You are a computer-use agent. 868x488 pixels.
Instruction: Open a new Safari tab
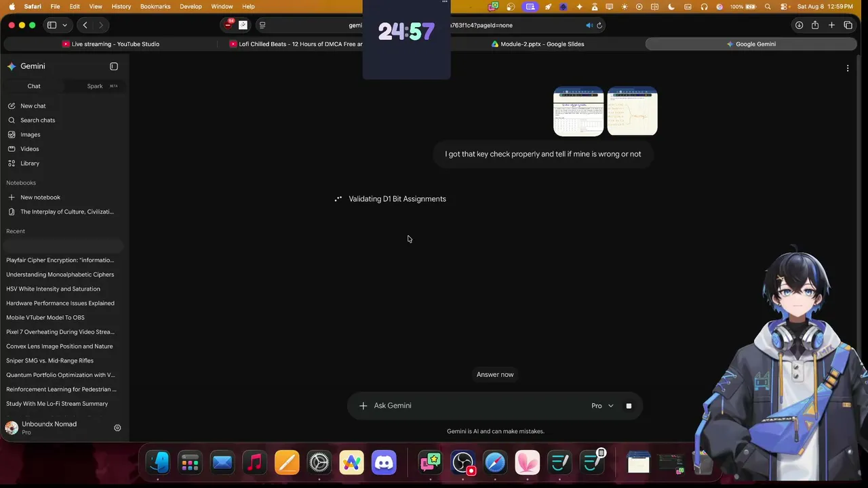click(831, 25)
